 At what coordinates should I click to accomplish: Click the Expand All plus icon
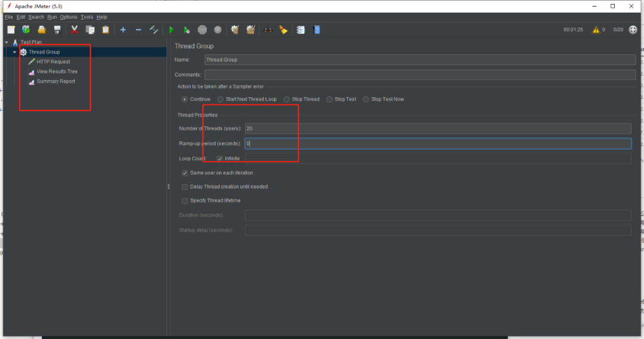[x=123, y=30]
